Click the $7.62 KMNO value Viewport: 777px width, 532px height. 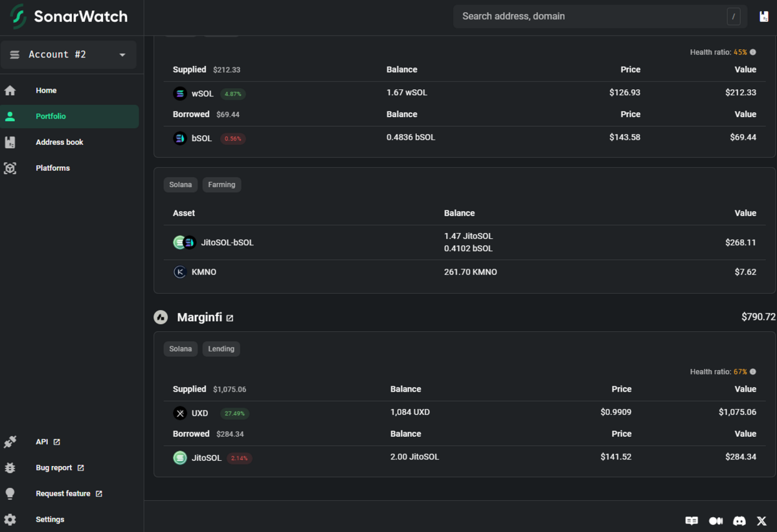(745, 272)
